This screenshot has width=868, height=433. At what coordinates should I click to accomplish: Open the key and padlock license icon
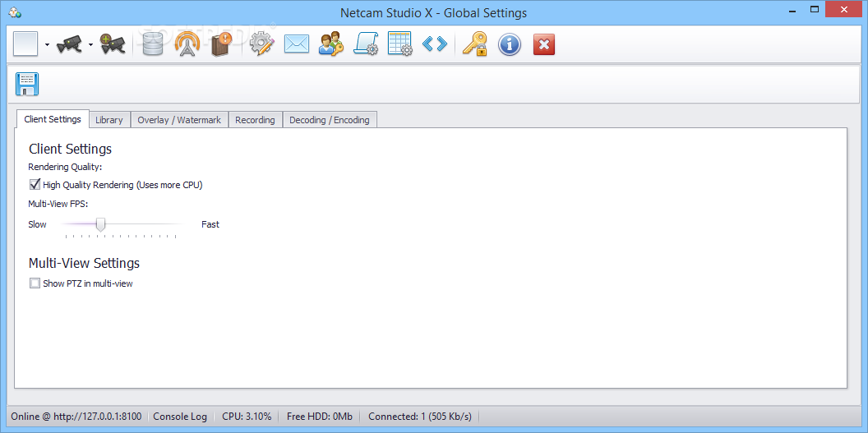(474, 44)
